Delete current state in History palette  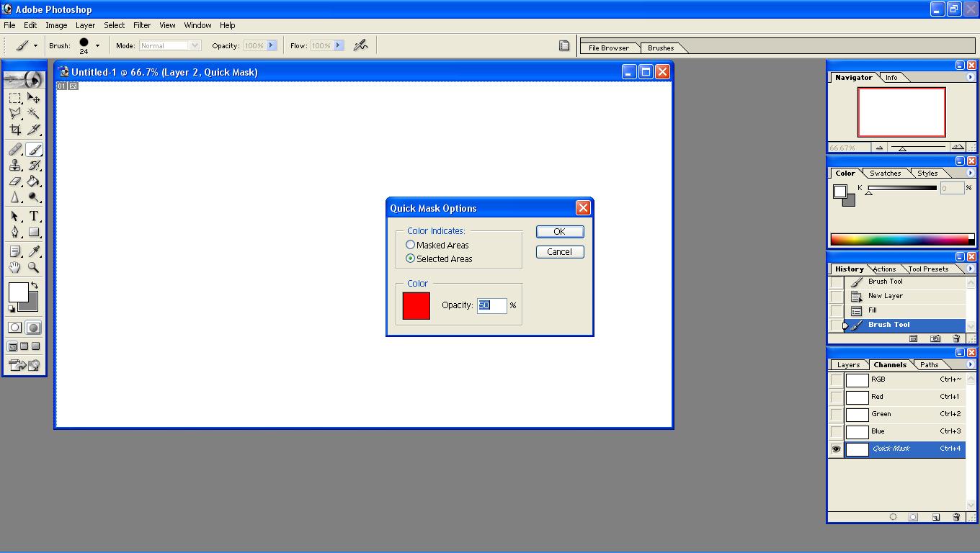[956, 338]
